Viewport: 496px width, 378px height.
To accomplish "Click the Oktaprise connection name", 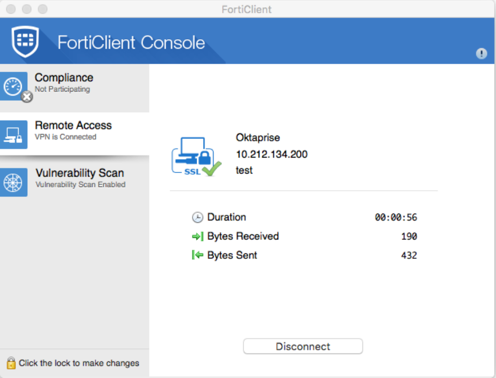I will point(258,137).
